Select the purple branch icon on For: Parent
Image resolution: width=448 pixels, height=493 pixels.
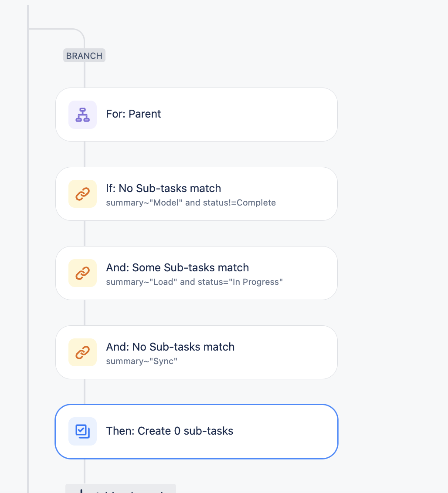tap(82, 114)
